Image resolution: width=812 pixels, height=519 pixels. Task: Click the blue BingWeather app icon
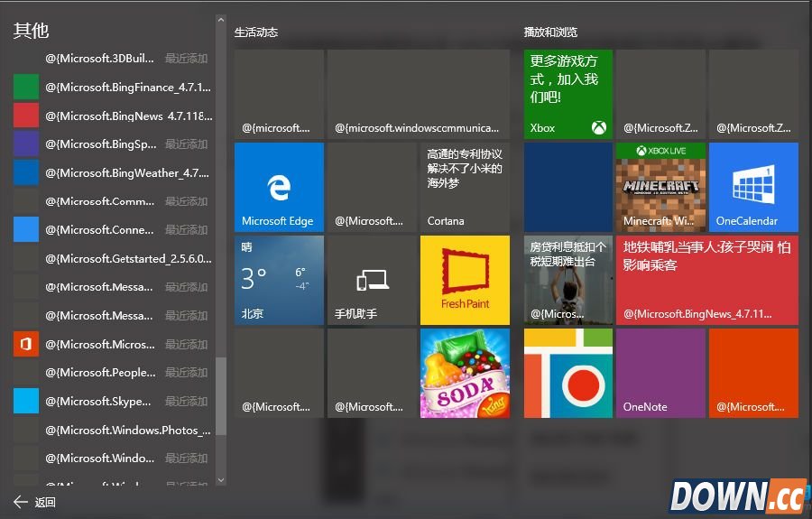(26, 172)
